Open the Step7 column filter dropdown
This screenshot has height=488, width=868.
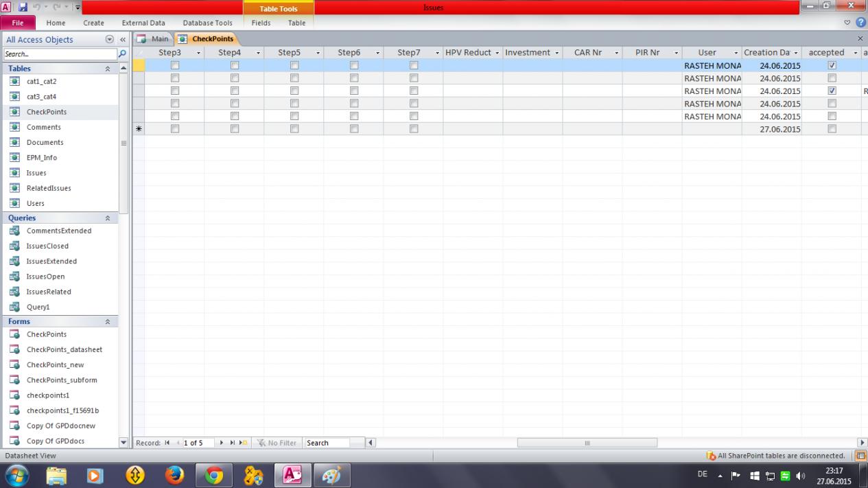tap(437, 53)
